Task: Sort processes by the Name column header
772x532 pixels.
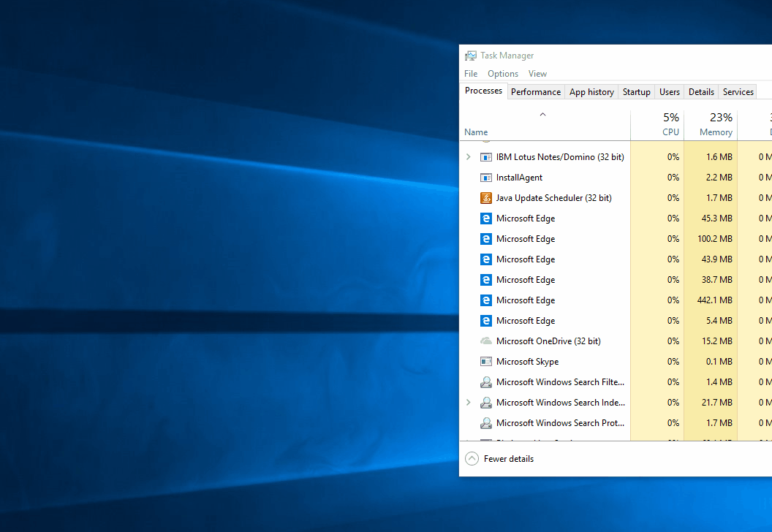Action: (x=476, y=132)
